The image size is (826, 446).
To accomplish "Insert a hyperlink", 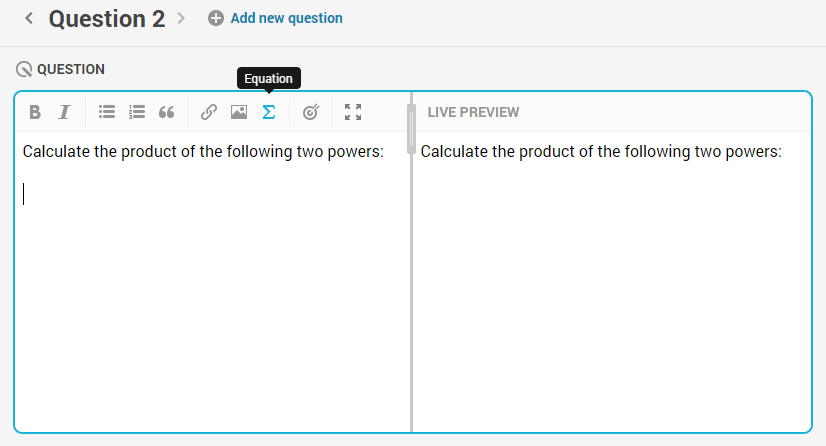I will coord(209,112).
